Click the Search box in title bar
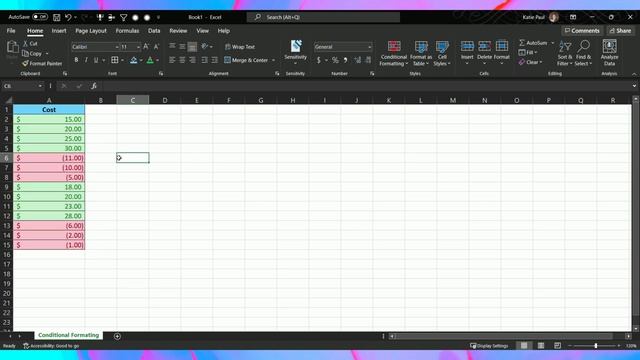 coord(323,17)
